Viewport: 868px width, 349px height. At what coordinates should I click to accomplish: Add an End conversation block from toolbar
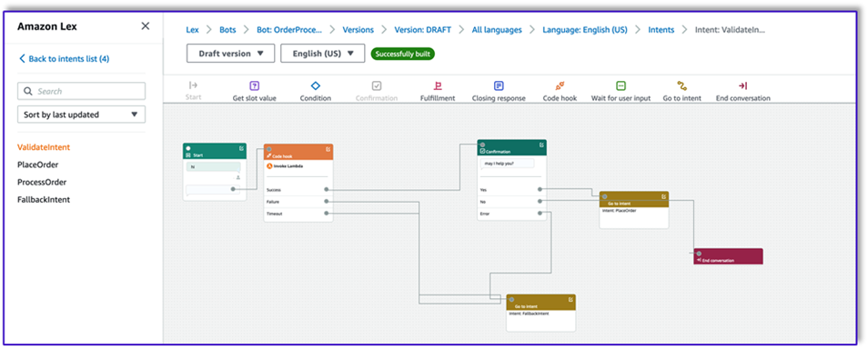(x=742, y=85)
